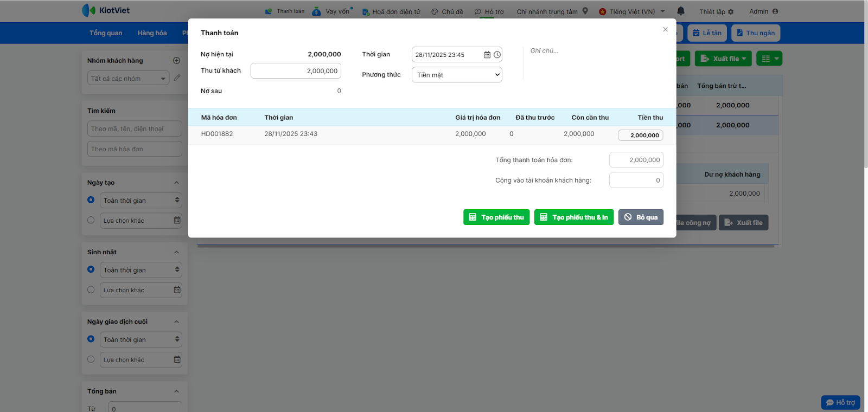
Task: Select Toàn thời gian radio under Ngày giao dịch cuối
Action: coord(91,339)
